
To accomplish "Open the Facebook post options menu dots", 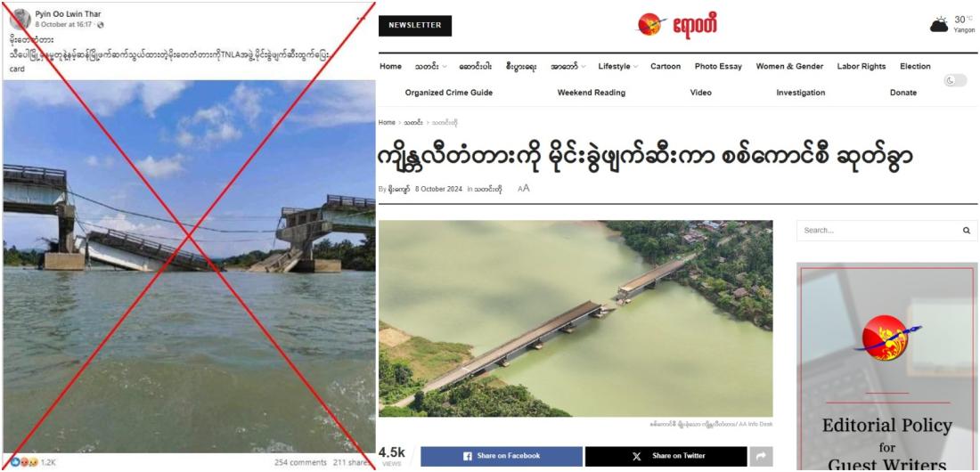I will [361, 19].
